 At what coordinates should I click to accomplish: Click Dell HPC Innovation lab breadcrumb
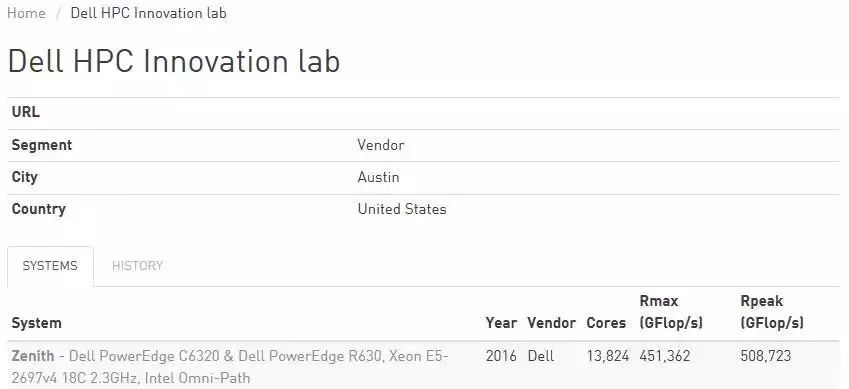pyautogui.click(x=148, y=14)
